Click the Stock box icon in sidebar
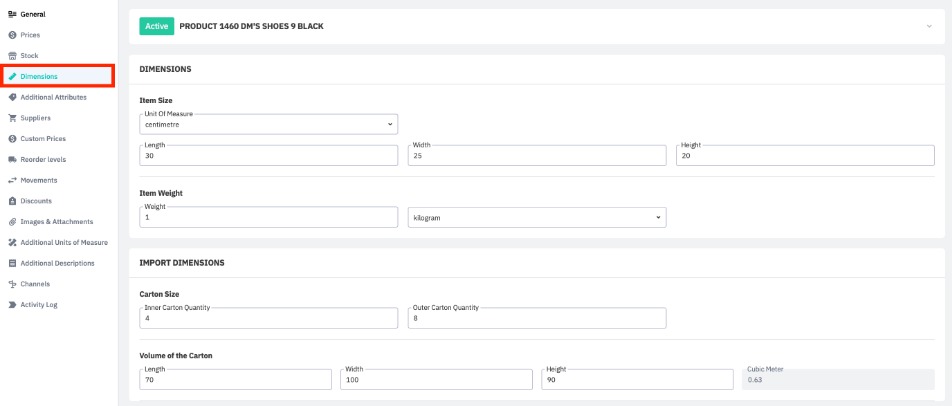This screenshot has width=952, height=406. (x=12, y=56)
